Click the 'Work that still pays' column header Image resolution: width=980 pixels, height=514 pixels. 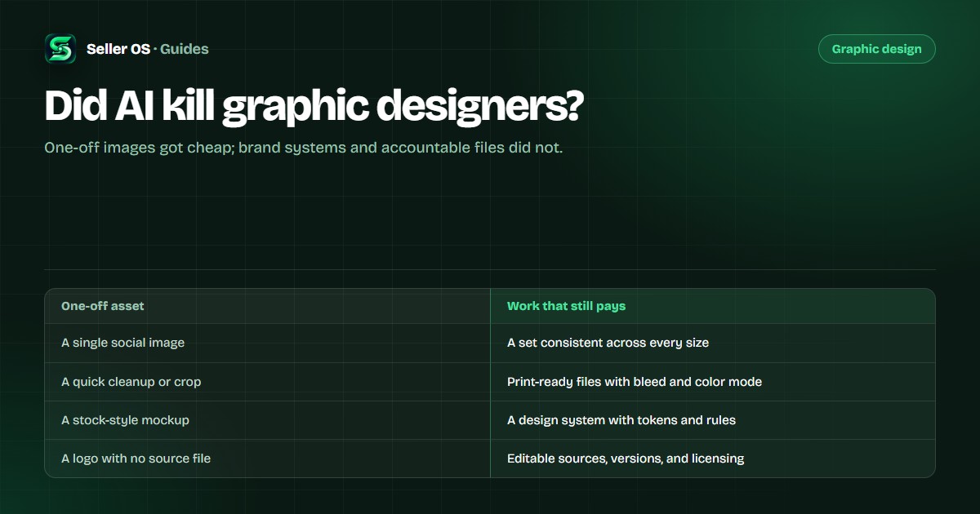pos(713,306)
